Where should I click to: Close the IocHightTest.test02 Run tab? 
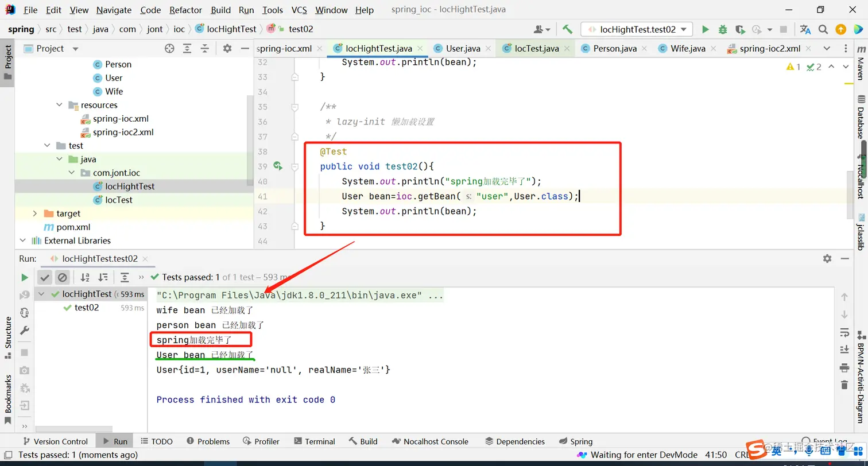coord(145,259)
